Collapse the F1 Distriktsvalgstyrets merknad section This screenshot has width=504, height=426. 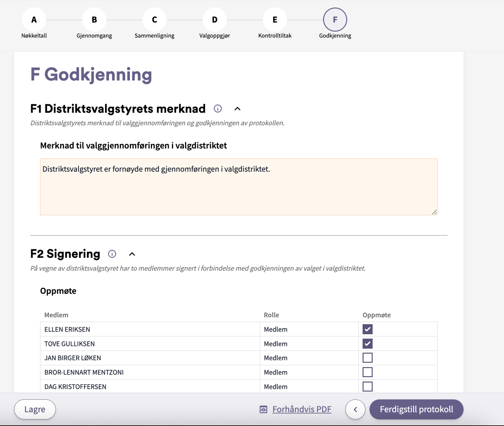pyautogui.click(x=237, y=109)
